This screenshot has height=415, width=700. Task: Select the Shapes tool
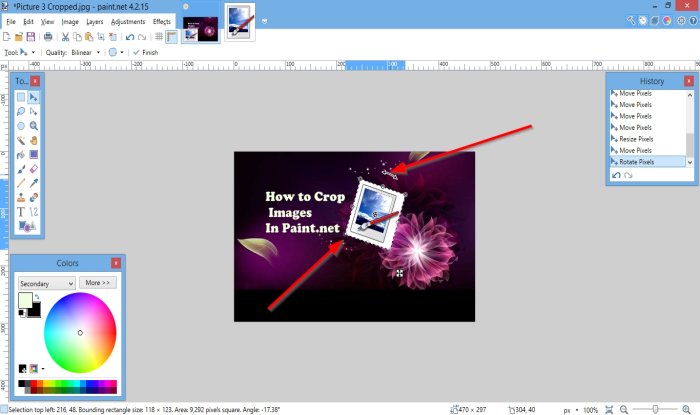coord(27,226)
